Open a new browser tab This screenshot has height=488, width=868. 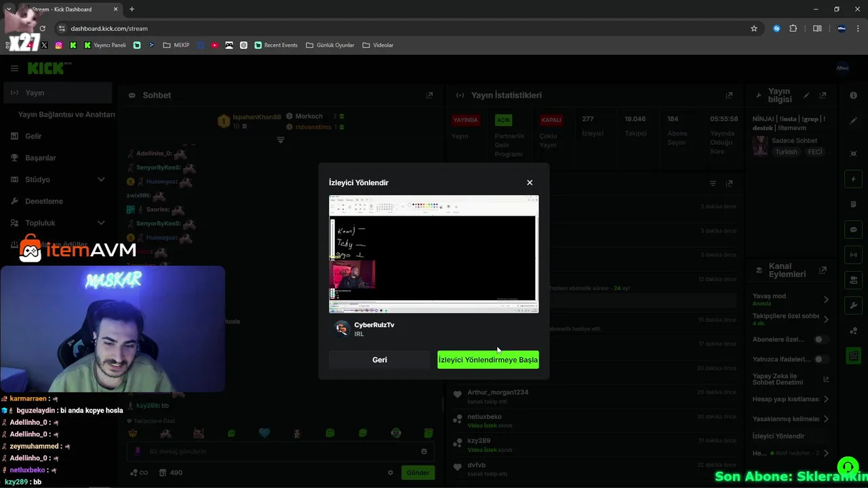pos(132,9)
